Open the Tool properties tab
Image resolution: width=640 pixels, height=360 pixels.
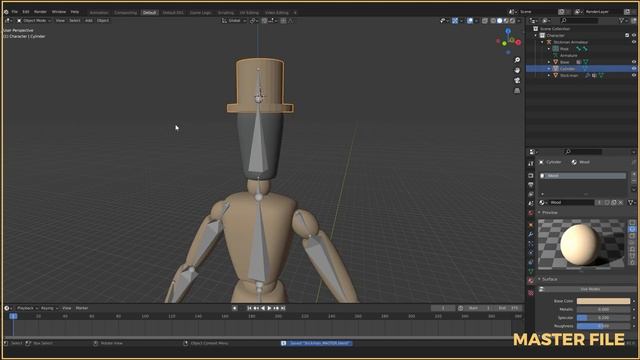click(531, 163)
